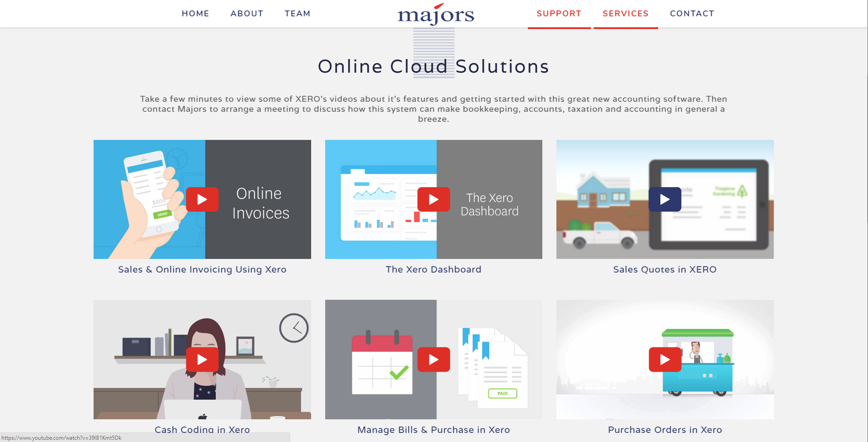Screen dimensions: 868x442
Task: Open the Team page
Action: 298,14
